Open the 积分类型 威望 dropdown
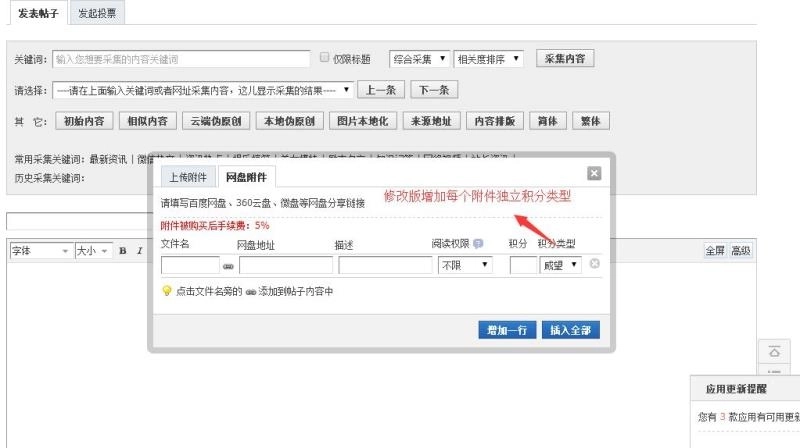The width and height of the screenshot is (800, 448). click(560, 265)
